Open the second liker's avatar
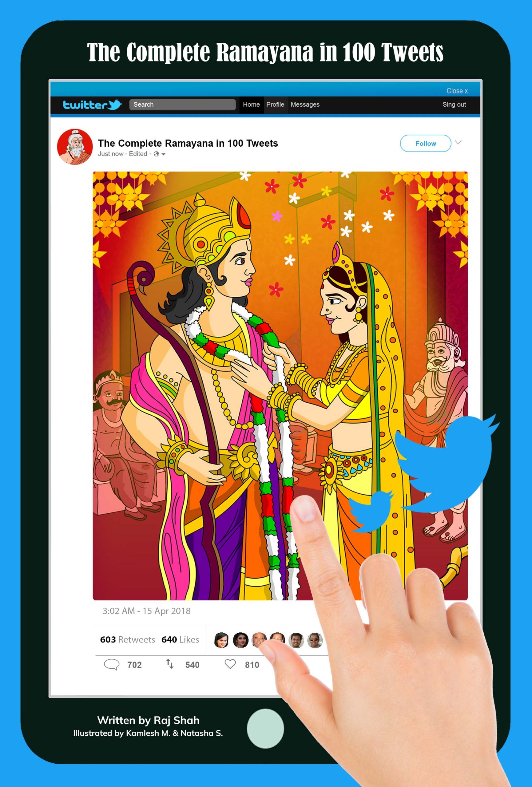The height and width of the screenshot is (787, 532). tap(241, 640)
